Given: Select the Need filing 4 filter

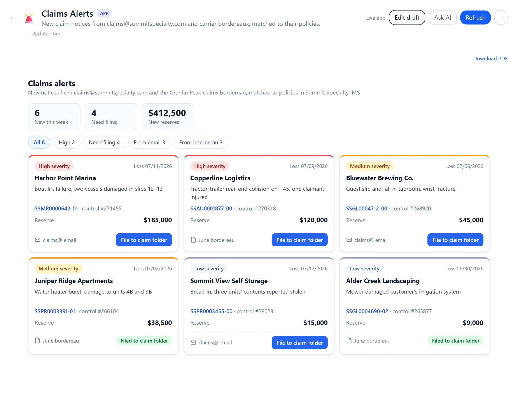Looking at the screenshot, I should [x=104, y=142].
